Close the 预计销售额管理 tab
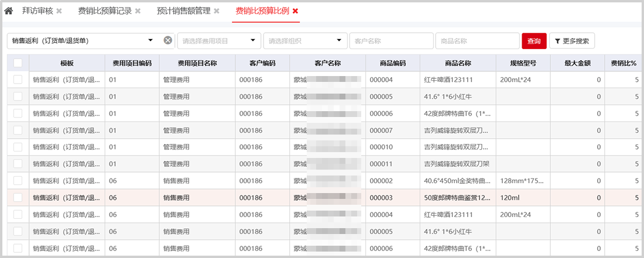The height and width of the screenshot is (258, 644). click(x=217, y=11)
